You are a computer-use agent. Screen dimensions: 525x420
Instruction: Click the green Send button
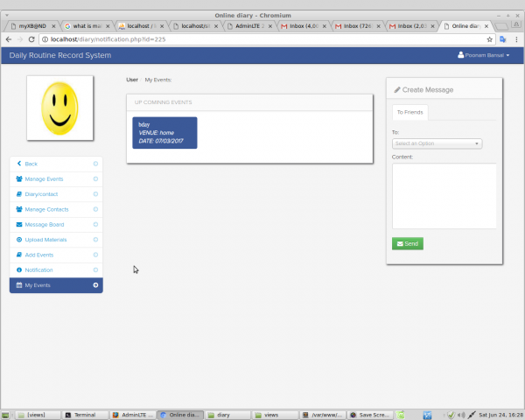[408, 243]
